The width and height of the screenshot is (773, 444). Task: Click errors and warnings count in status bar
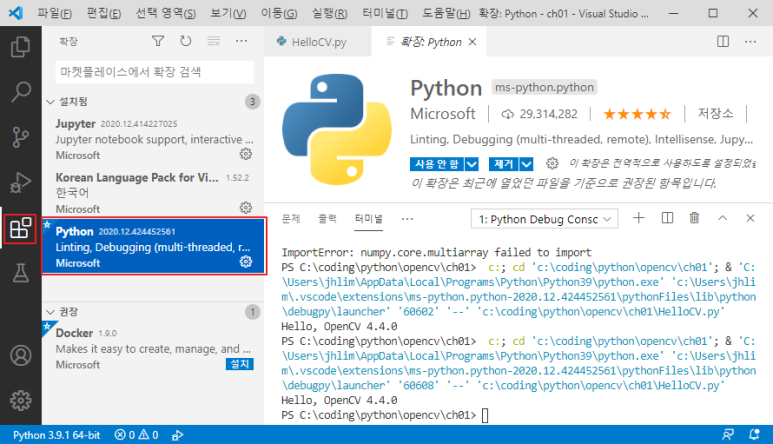click(137, 435)
